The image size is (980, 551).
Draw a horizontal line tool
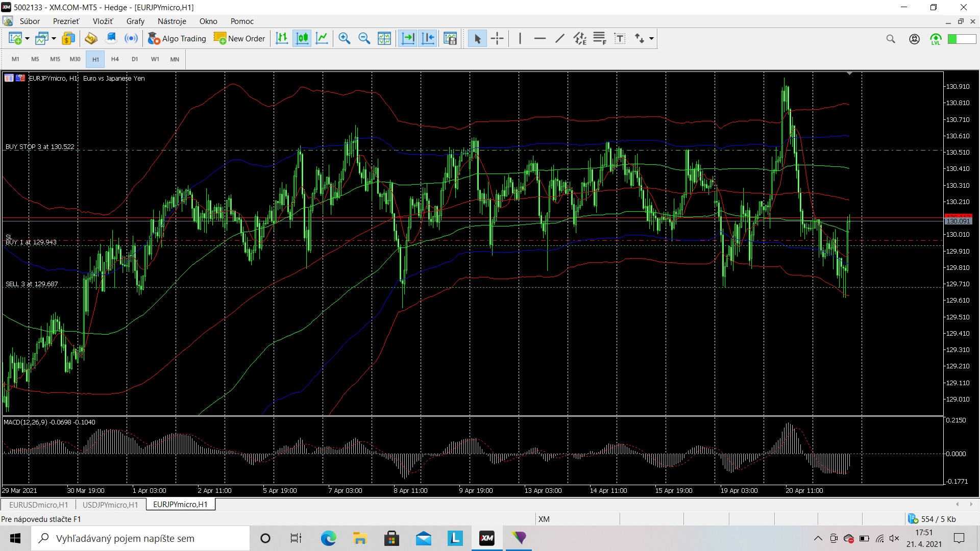coord(540,38)
